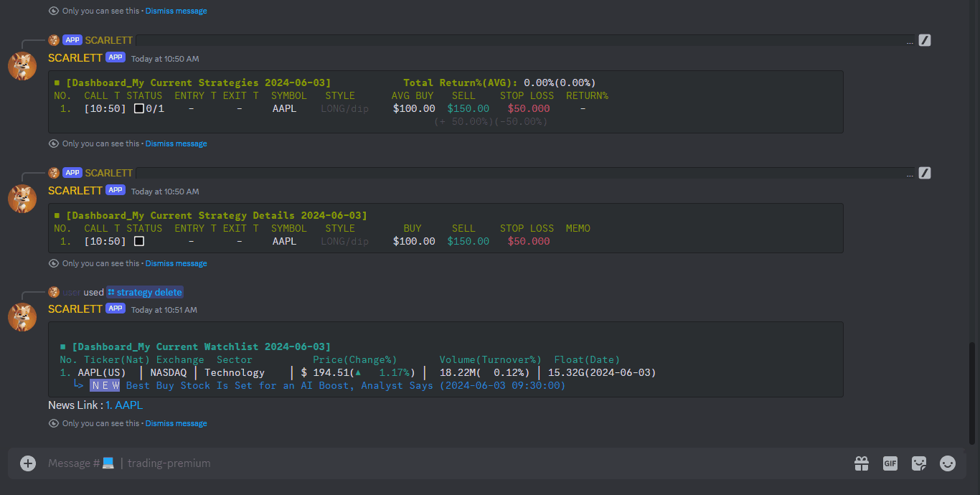This screenshot has width=980, height=495.
Task: Click float '15.32G(2024-06-03)' value
Action: click(x=602, y=372)
